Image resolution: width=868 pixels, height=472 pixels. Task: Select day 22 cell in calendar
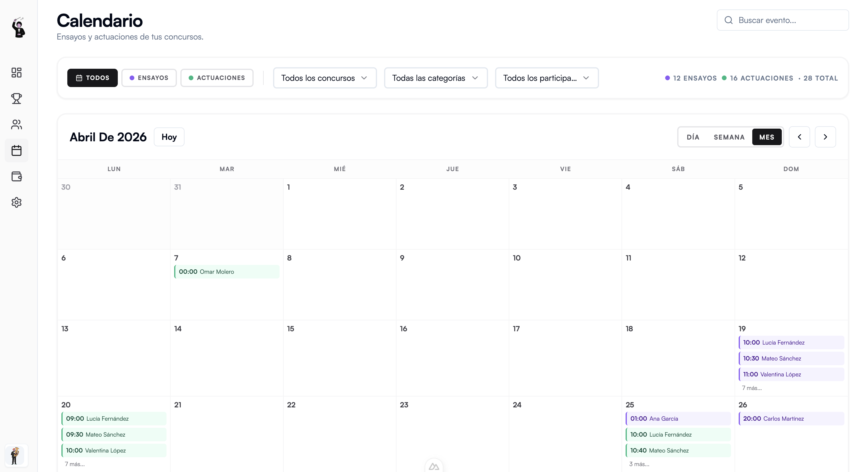340,434
